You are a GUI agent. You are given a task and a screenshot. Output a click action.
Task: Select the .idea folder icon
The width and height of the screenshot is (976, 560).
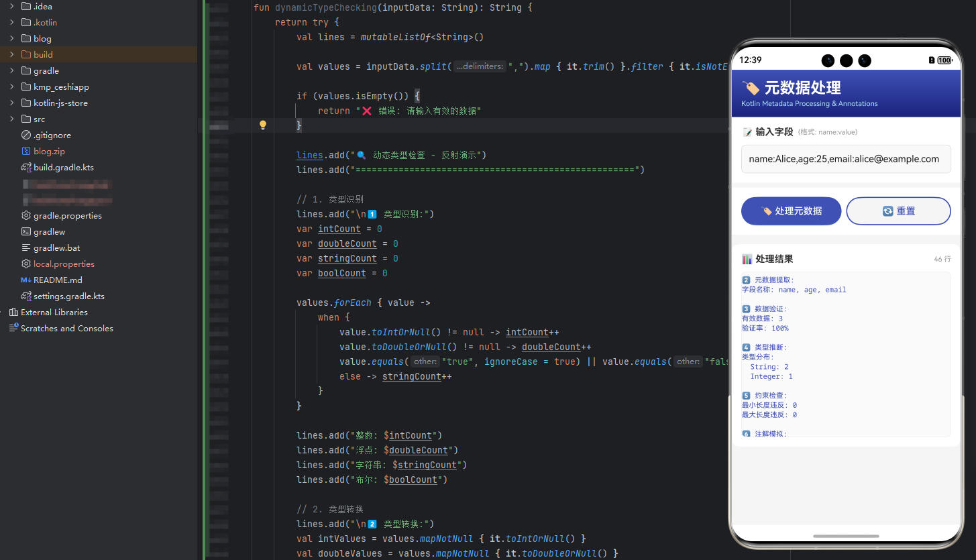[x=26, y=6]
